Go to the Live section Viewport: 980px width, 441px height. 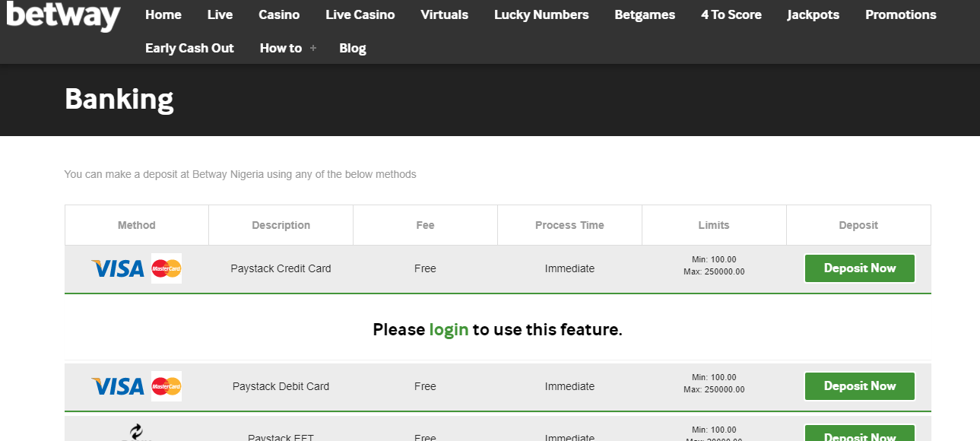click(220, 14)
